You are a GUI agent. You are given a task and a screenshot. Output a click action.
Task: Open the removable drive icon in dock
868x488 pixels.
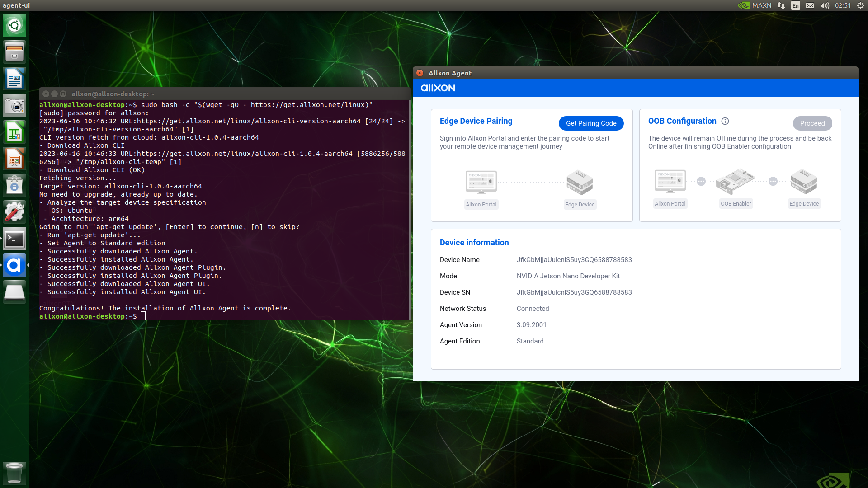click(x=14, y=292)
